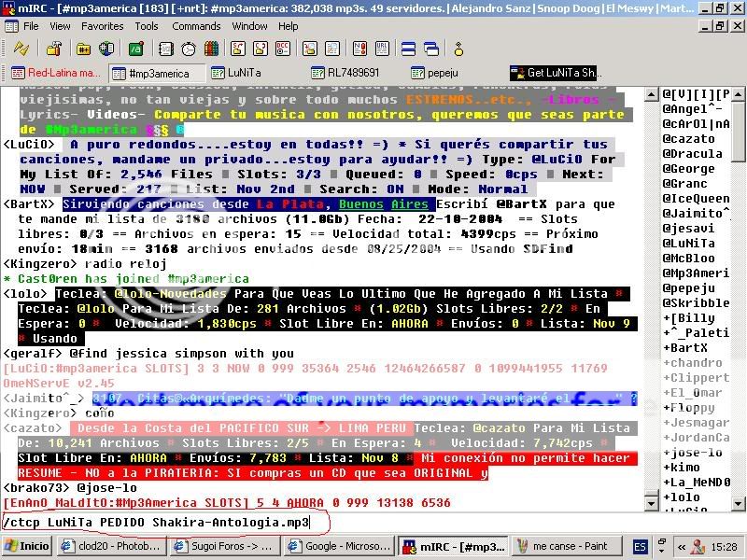Click the Buenos Aires underlined text
This screenshot has height=560, width=747.
pos(384,204)
